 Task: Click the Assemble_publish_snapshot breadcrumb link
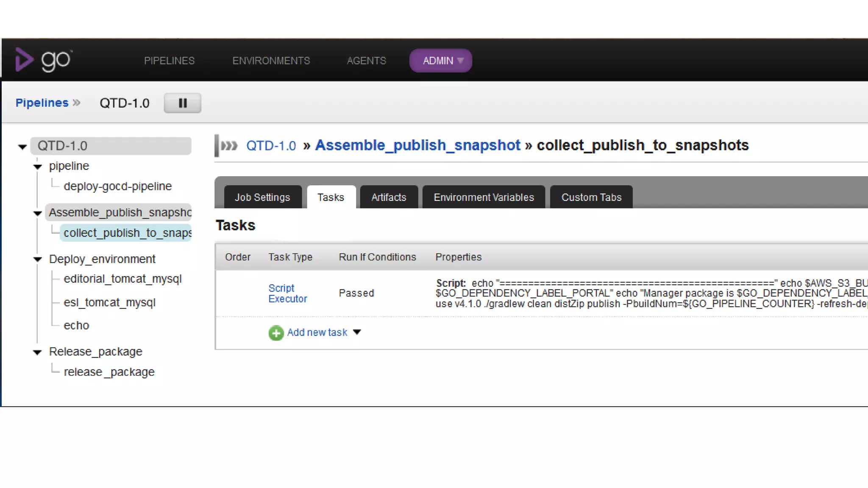417,145
